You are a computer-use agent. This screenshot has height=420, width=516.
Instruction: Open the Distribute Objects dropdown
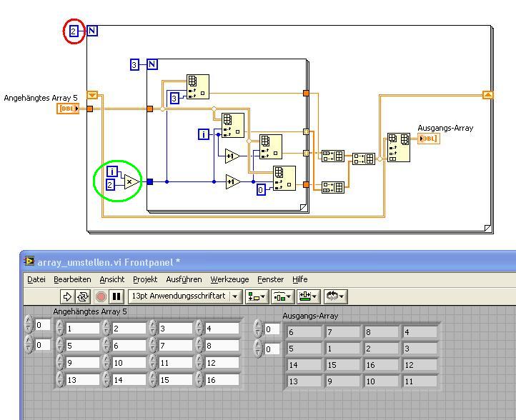click(283, 296)
